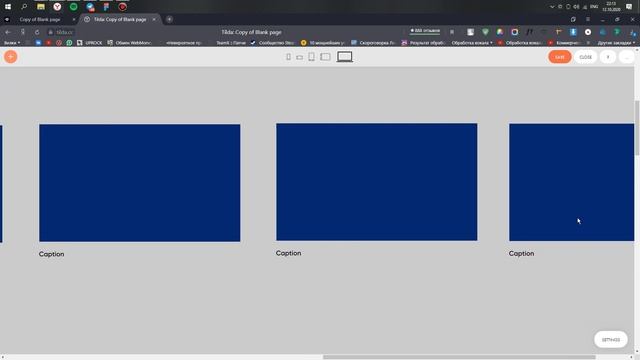This screenshot has width=640, height=360.
Task: Open the Settings button at bottom right
Action: [611, 340]
